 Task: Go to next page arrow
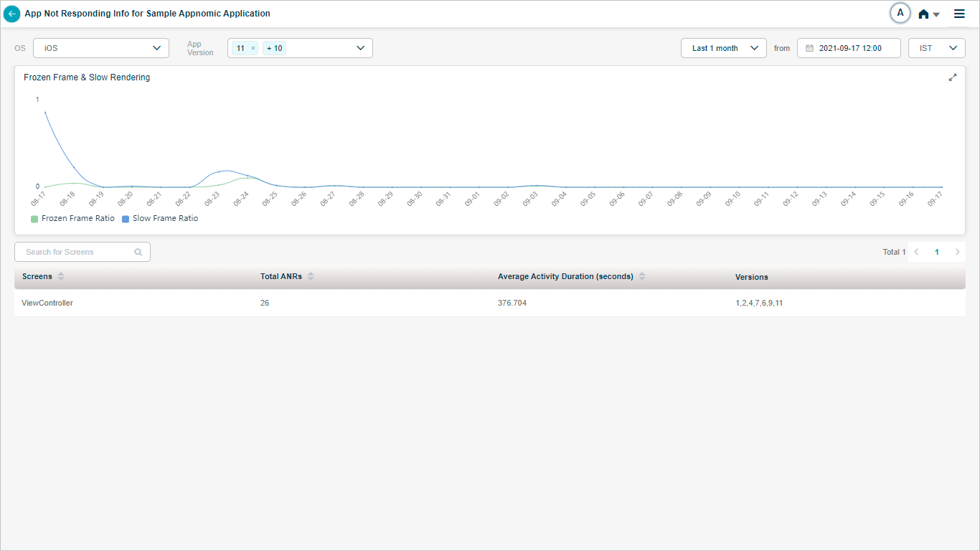tap(957, 252)
